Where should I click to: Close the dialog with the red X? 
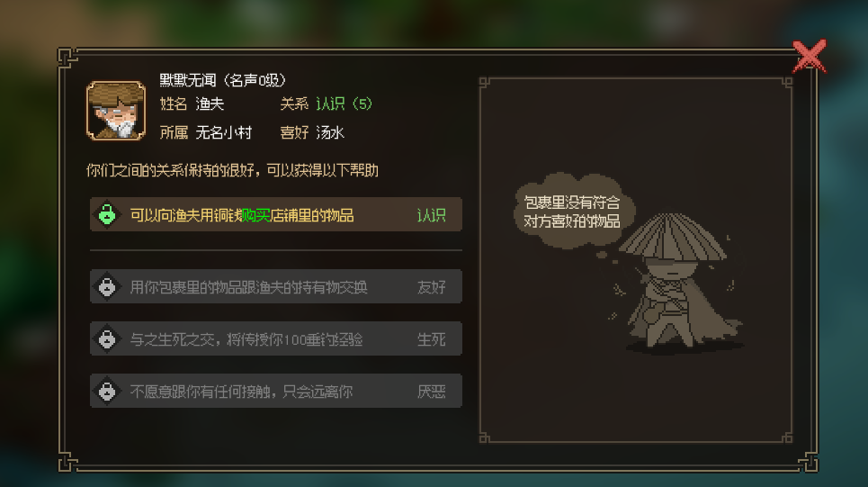[x=810, y=56]
